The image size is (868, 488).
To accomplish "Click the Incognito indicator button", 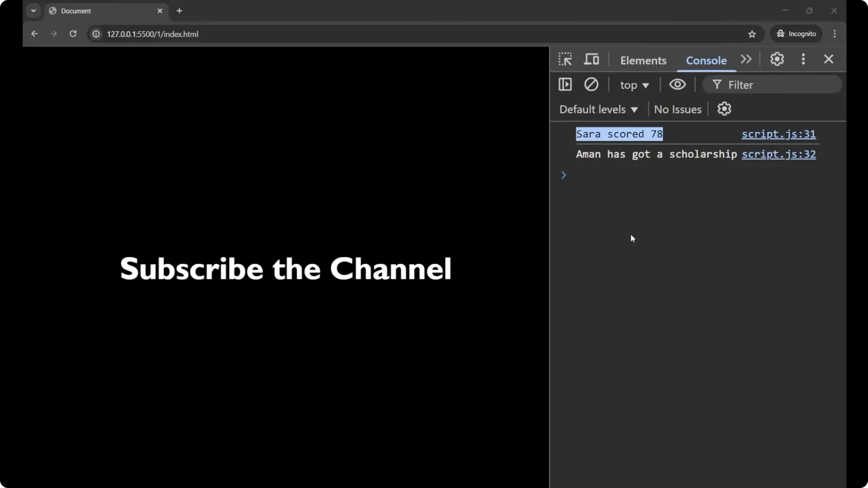I will [796, 34].
